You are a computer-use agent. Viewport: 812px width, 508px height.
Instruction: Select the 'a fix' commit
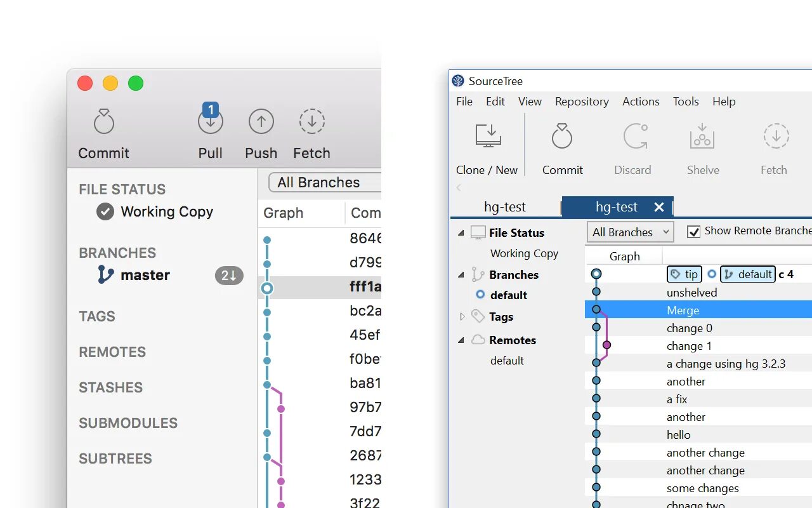click(x=698, y=399)
